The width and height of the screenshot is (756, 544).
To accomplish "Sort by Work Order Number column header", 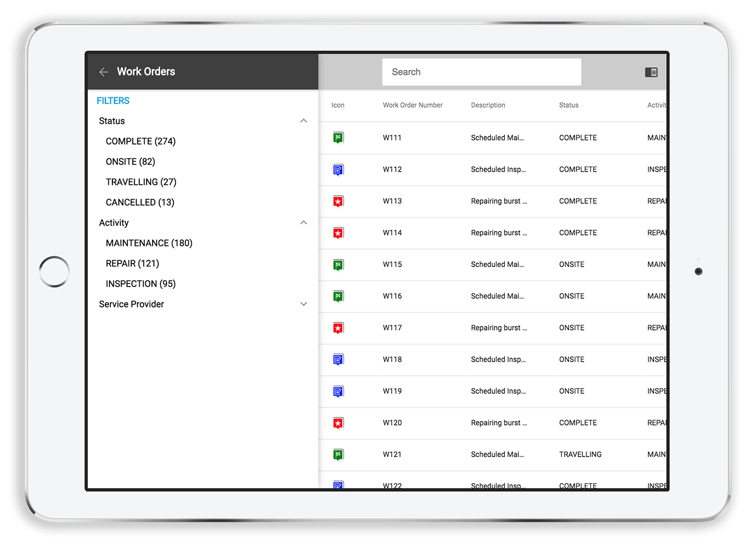I will click(x=413, y=105).
